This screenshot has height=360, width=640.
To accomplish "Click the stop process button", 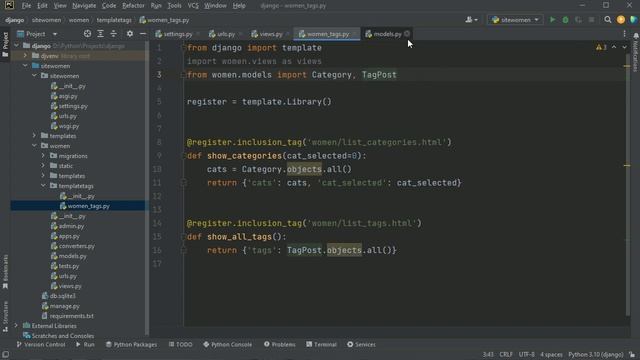I will pyautogui.click(x=591, y=20).
